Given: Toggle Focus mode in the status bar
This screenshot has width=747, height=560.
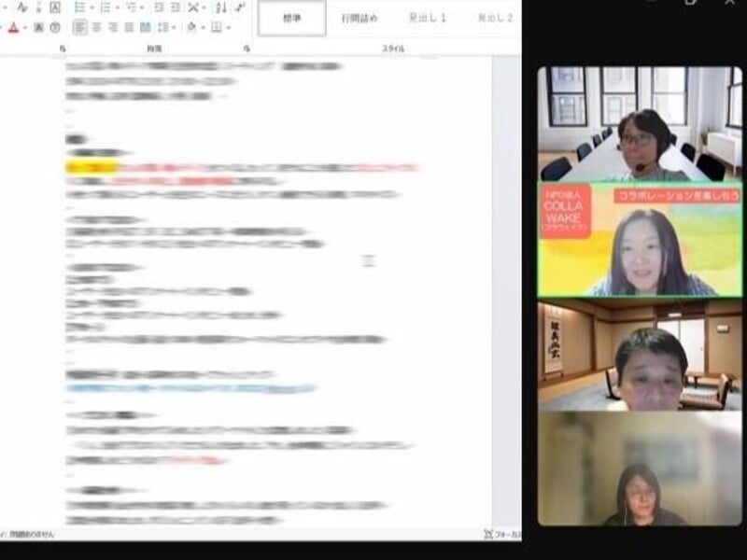Looking at the screenshot, I should pyautogui.click(x=500, y=534).
